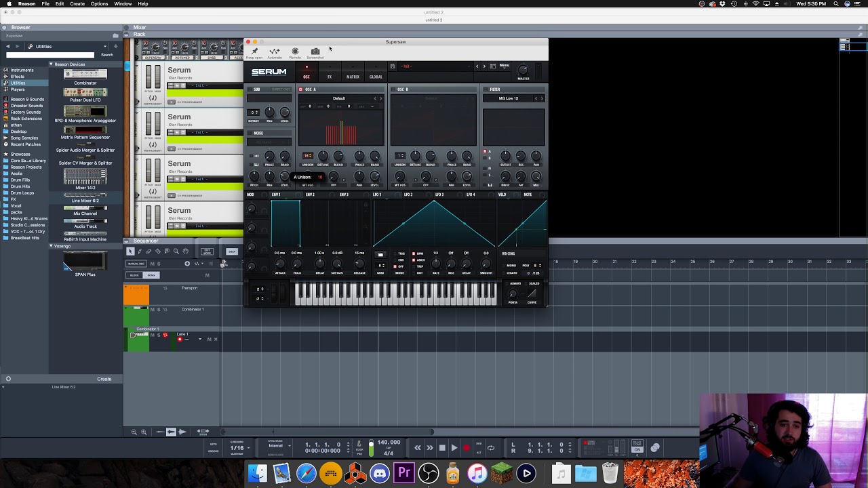Open the Create menu in menu bar

pyautogui.click(x=77, y=4)
